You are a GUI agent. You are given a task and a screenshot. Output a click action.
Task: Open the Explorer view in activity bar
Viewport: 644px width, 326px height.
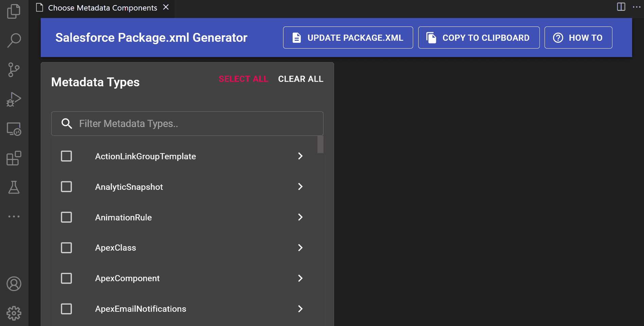[14, 11]
